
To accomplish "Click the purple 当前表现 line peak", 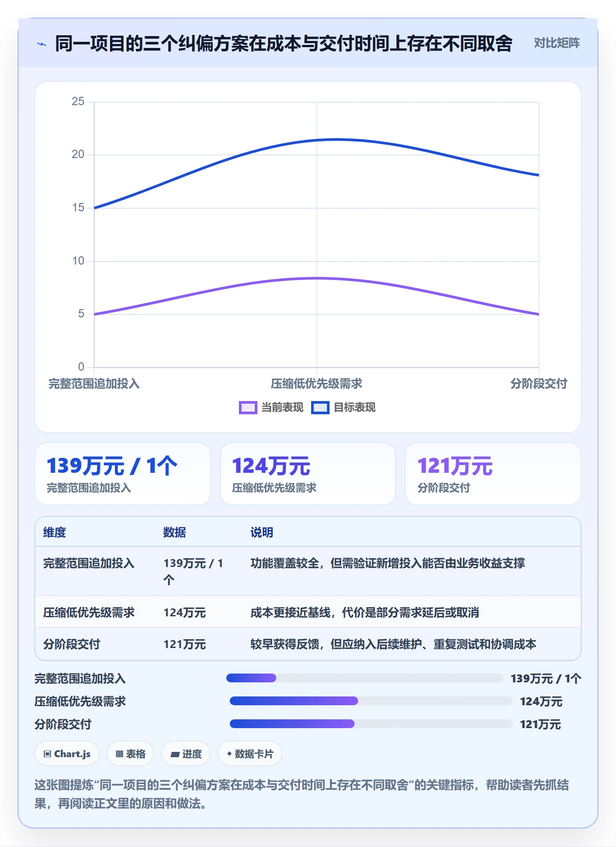I will tap(317, 278).
